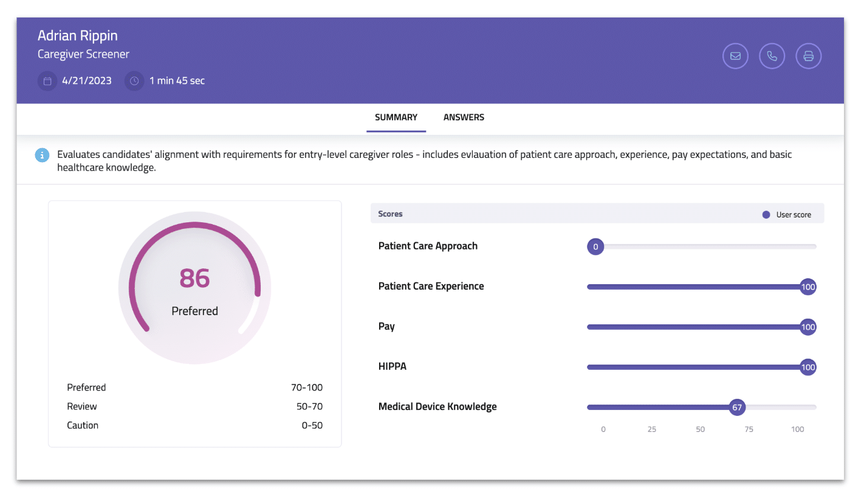The height and width of the screenshot is (504, 864).
Task: Click the 86 score gauge
Action: pos(195,288)
